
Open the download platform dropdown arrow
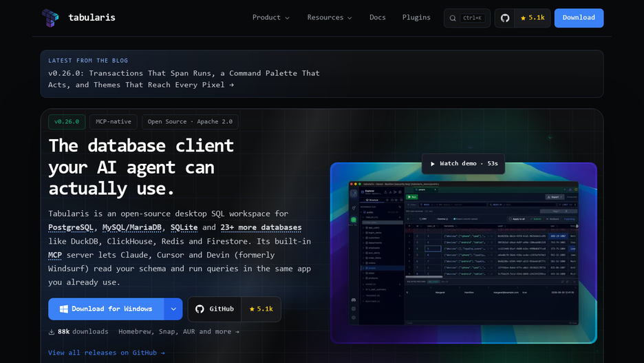(173, 309)
